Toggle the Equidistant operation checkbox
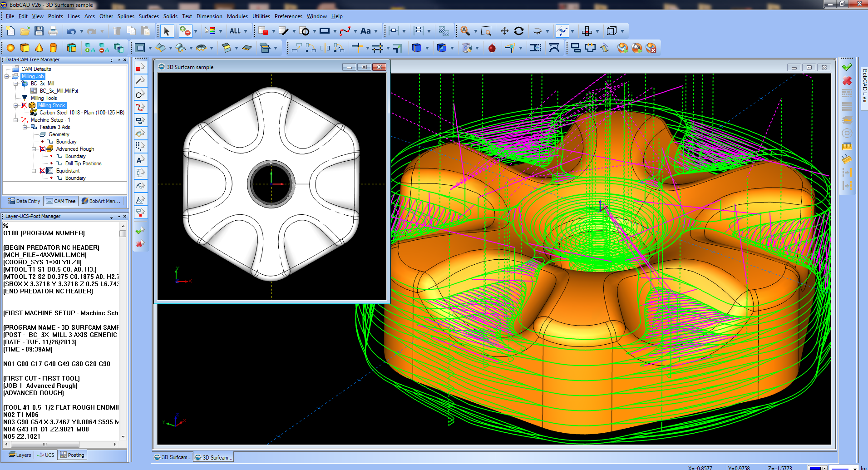Viewport: 868px width, 470px height. 42,171
